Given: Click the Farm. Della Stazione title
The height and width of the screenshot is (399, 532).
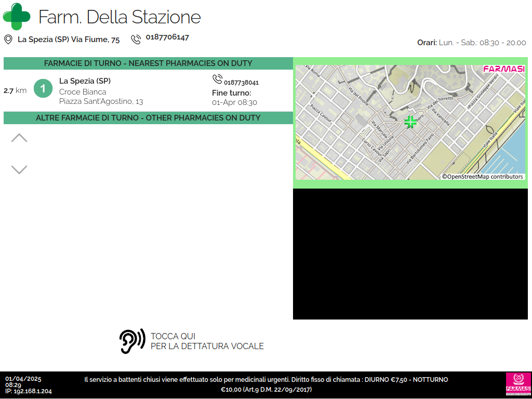Looking at the screenshot, I should (x=119, y=17).
